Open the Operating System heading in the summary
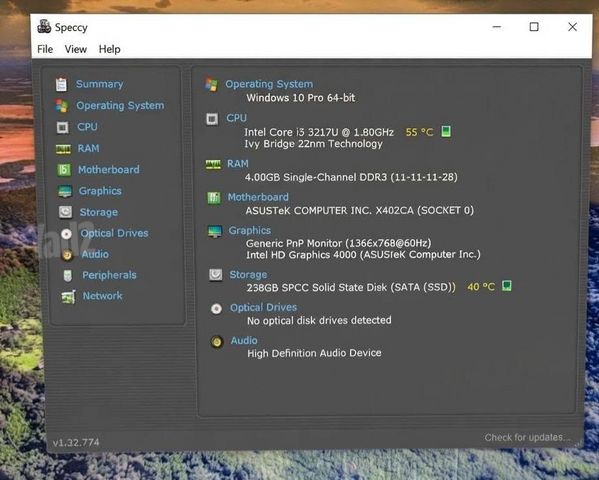Image resolution: width=599 pixels, height=480 pixels. pos(269,84)
